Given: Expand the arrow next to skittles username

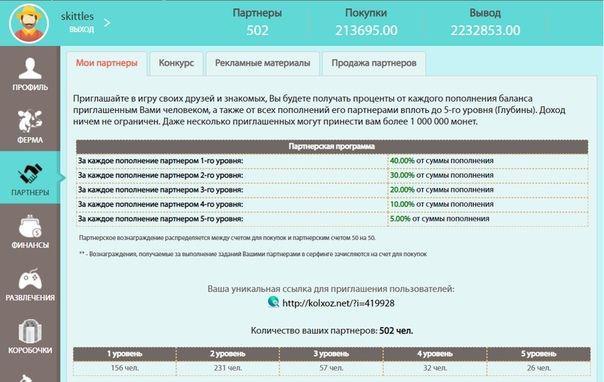Looking at the screenshot, I should click(107, 23).
